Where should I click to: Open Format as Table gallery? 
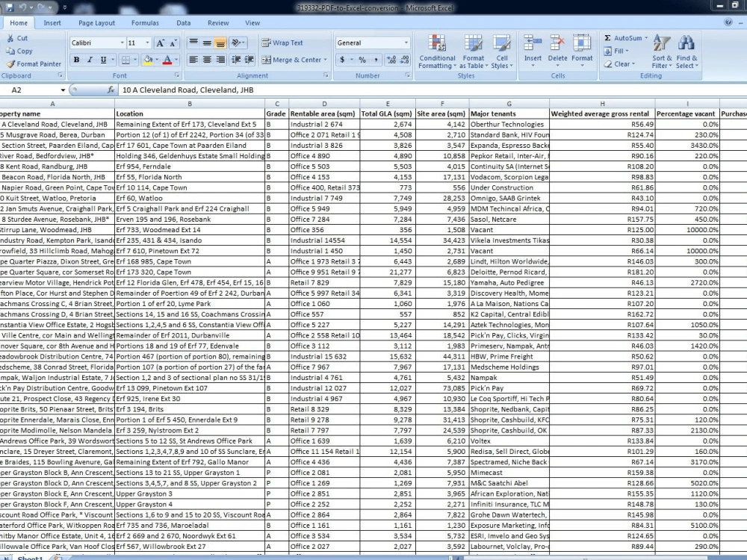[474, 52]
